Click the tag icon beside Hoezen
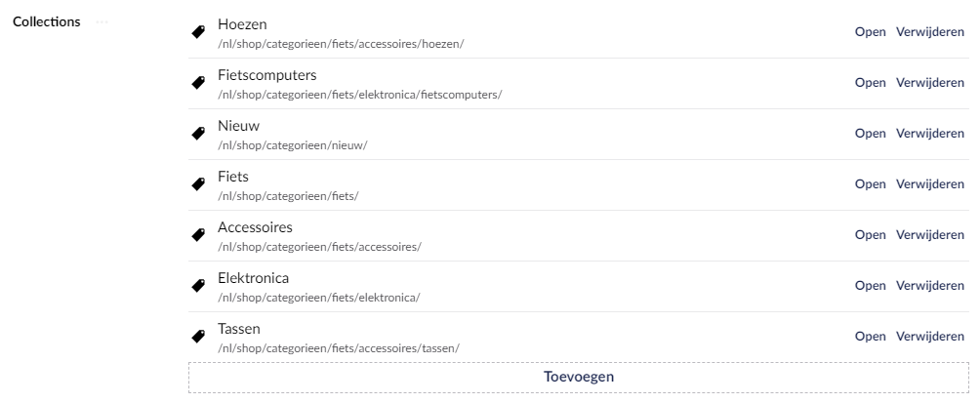 (x=198, y=32)
